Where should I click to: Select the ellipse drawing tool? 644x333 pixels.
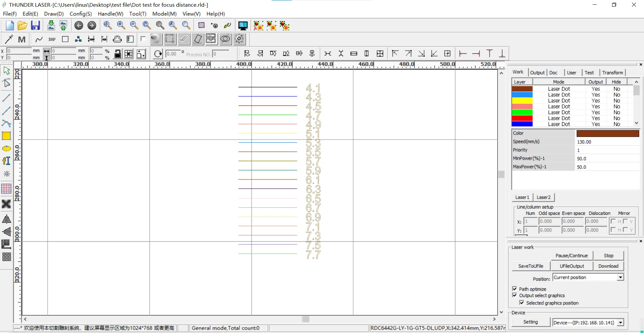(6, 149)
